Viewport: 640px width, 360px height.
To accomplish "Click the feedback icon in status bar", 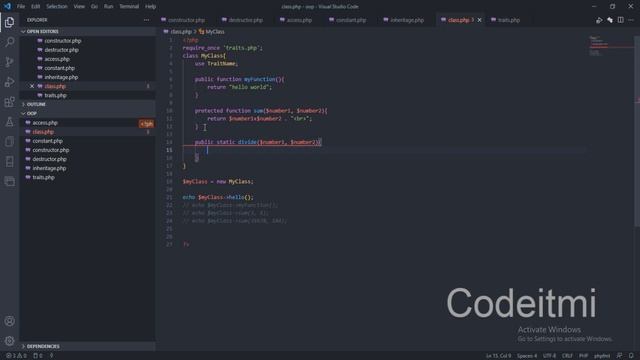I will (619, 356).
